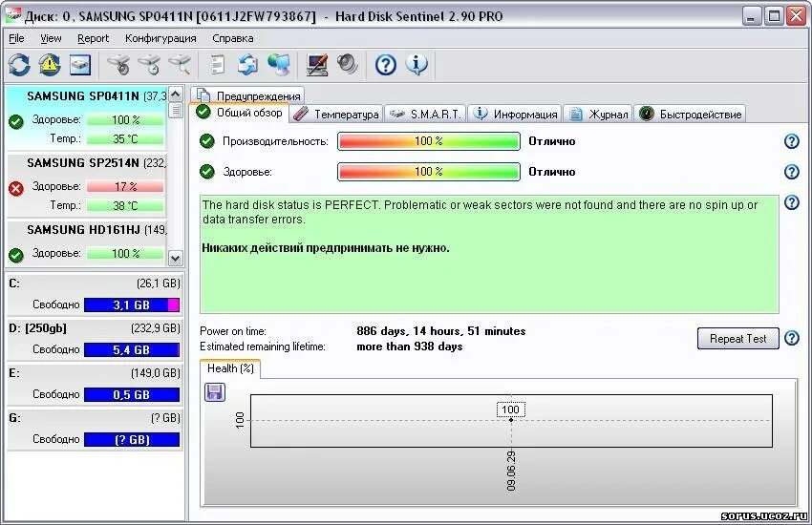Click the speaker sound toolbar icon
This screenshot has width=812, height=525.
pyautogui.click(x=348, y=65)
